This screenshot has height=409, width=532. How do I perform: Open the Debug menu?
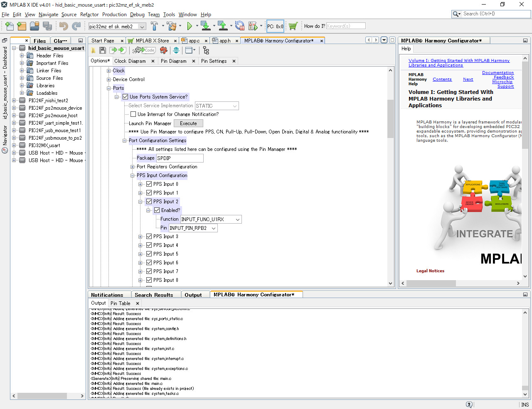(x=137, y=15)
